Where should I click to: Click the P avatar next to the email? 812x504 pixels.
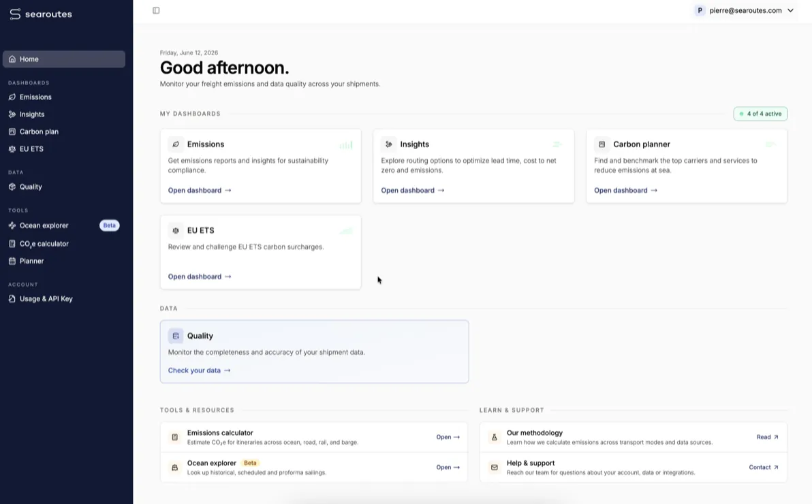pyautogui.click(x=700, y=10)
